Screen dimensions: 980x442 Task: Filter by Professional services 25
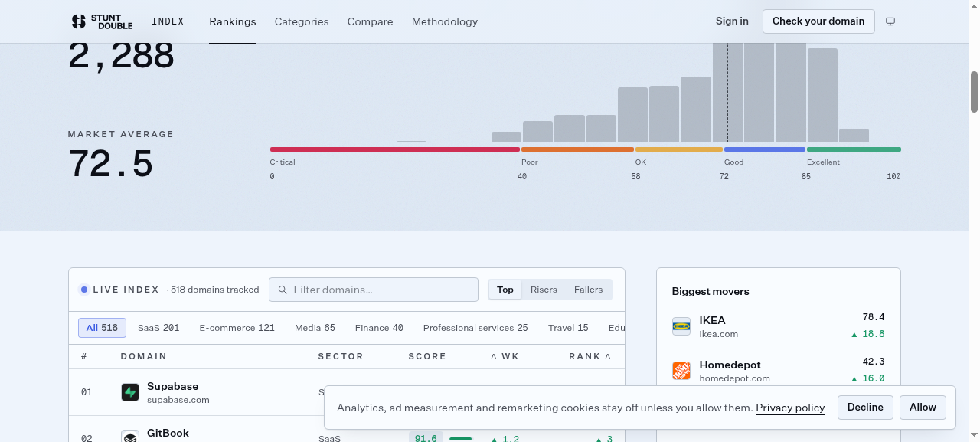coord(475,328)
